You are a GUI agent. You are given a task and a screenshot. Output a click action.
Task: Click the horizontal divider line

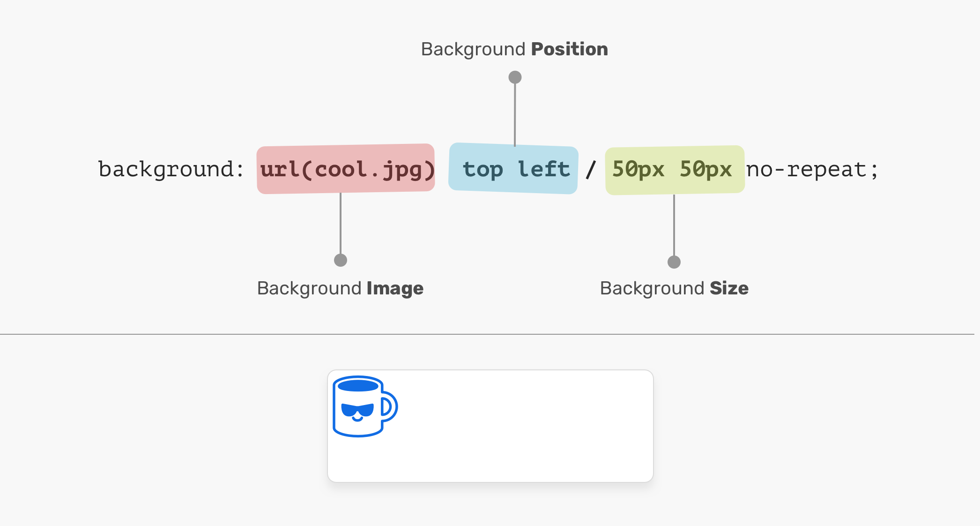pyautogui.click(x=487, y=334)
